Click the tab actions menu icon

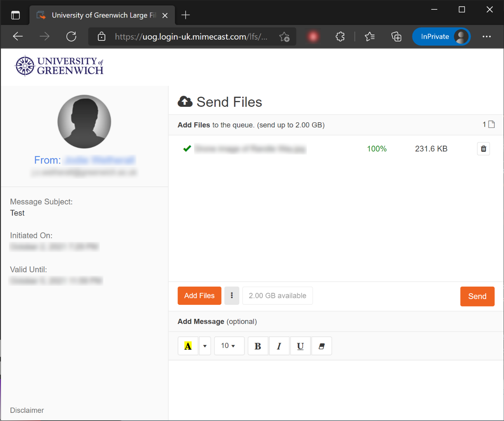point(15,15)
